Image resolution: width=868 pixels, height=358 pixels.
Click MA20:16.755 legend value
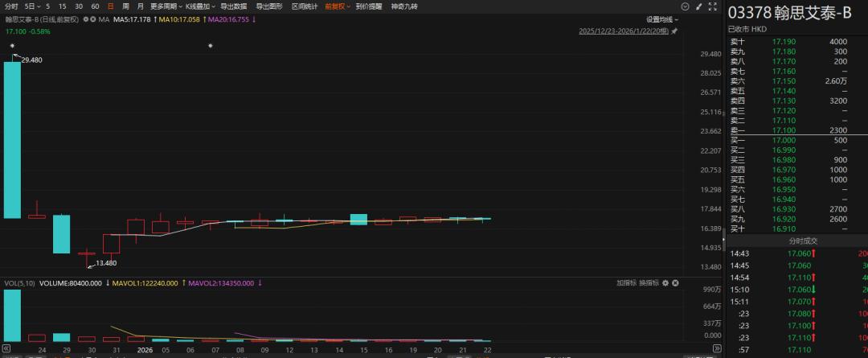tap(228, 19)
